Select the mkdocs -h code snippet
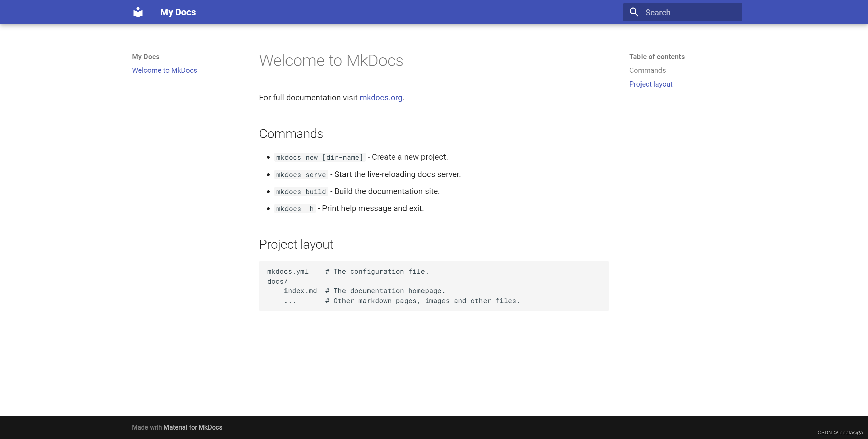Viewport: 868px width, 439px height. point(294,208)
